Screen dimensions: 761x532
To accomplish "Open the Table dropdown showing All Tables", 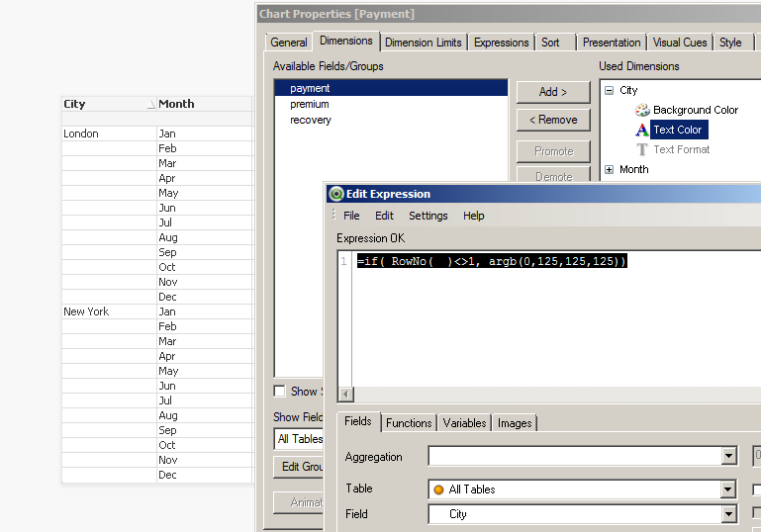I will click(727, 489).
